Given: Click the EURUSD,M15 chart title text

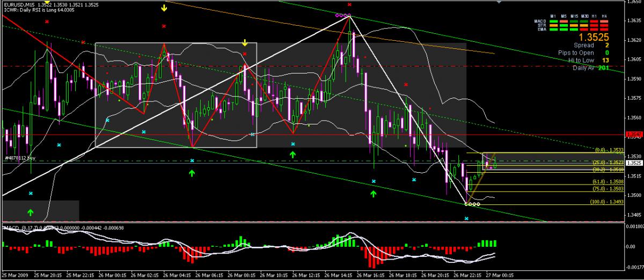Looking at the screenshot, I should (x=18, y=5).
